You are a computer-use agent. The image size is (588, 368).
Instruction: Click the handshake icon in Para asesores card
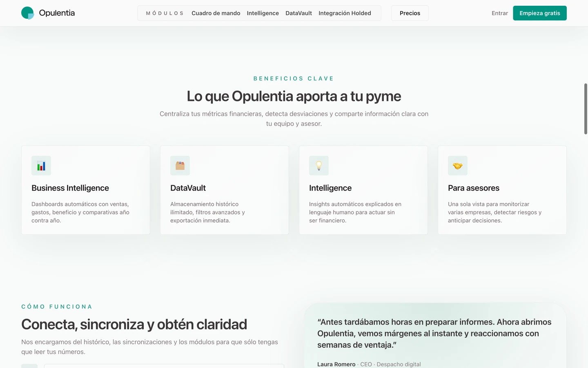pos(458,166)
